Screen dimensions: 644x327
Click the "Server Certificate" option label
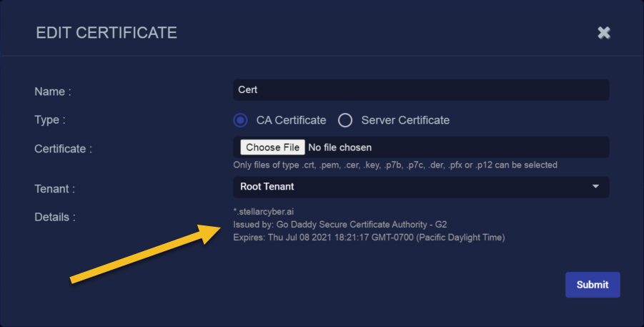tap(405, 120)
